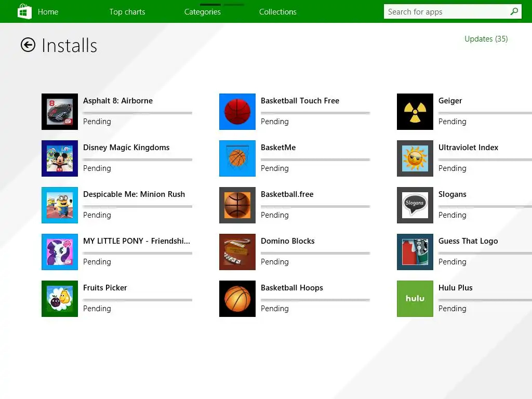Click the Hulu Plus progress bar
This screenshot has width=532, height=399.
click(x=485, y=300)
